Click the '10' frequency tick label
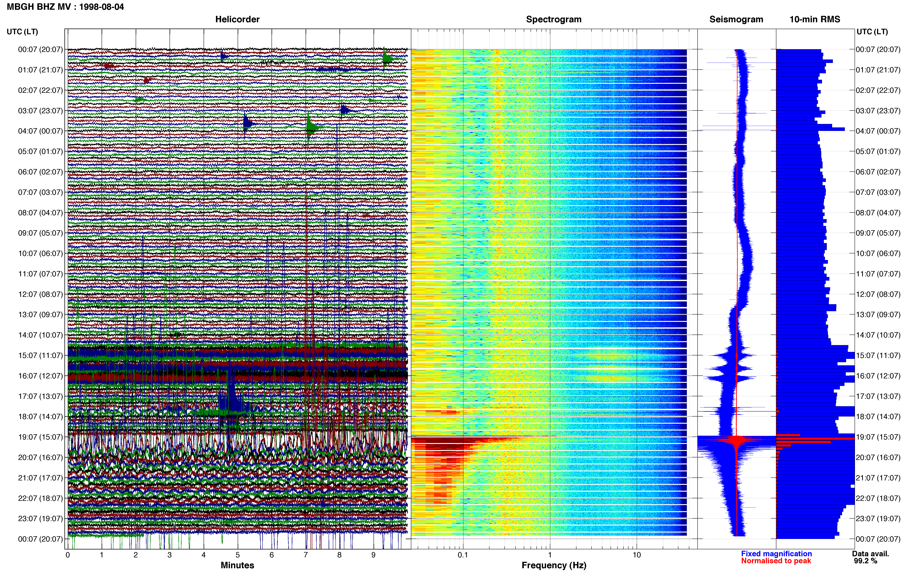Viewport: 924px width, 578px height. [637, 555]
